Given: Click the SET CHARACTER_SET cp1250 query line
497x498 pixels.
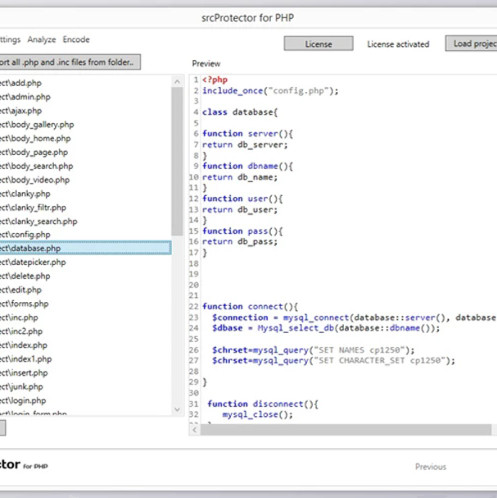Looking at the screenshot, I should pos(334,361).
